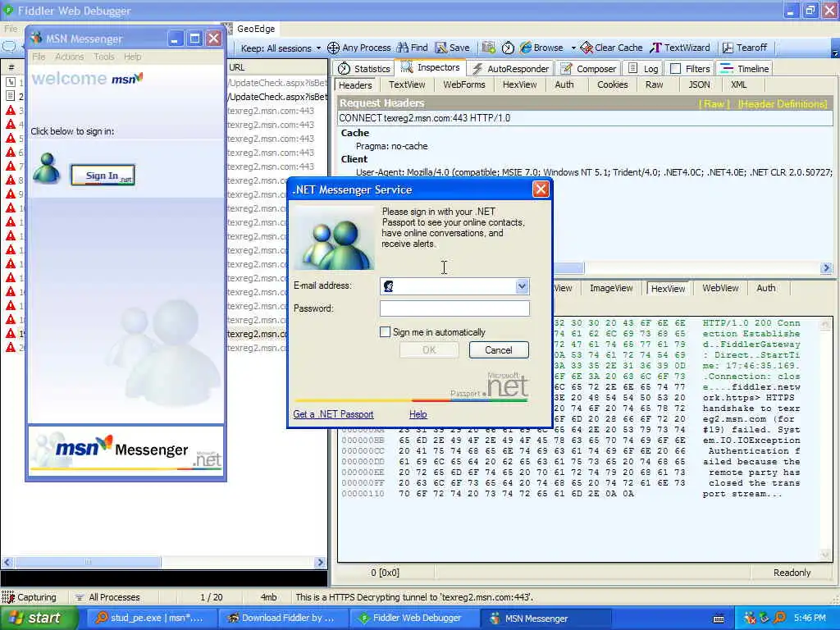The width and height of the screenshot is (840, 630).
Task: Click the Get a .NET Passport link
Action: click(x=333, y=414)
